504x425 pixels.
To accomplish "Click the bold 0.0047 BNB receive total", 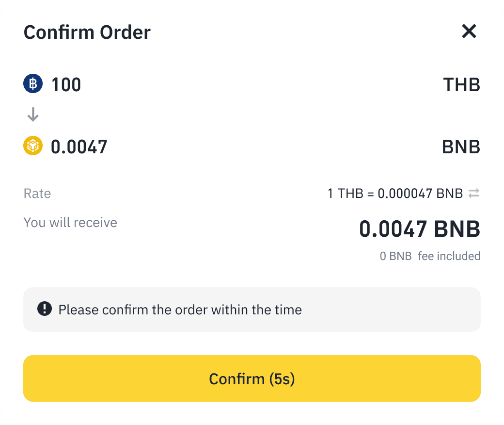I will click(419, 229).
